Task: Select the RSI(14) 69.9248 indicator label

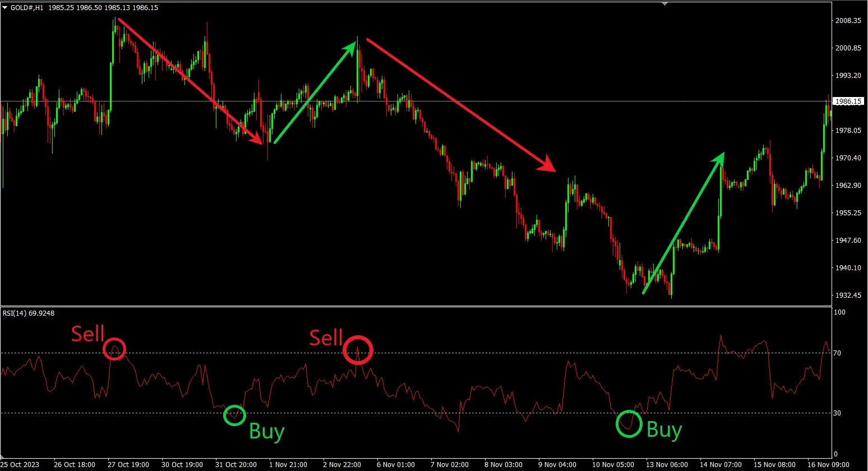Action: coord(29,313)
